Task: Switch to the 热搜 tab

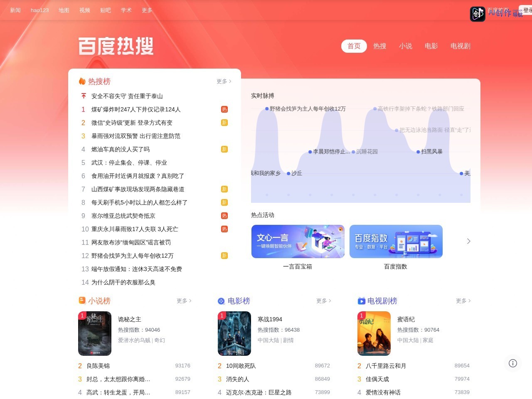Action: pyautogui.click(x=380, y=46)
